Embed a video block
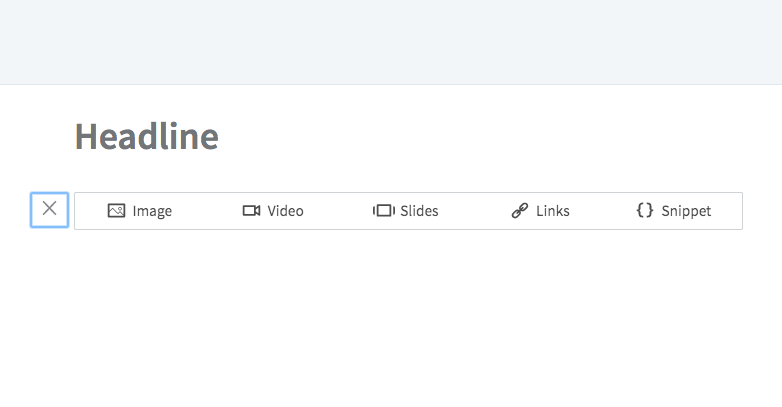Image resolution: width=782 pixels, height=407 pixels. click(273, 211)
